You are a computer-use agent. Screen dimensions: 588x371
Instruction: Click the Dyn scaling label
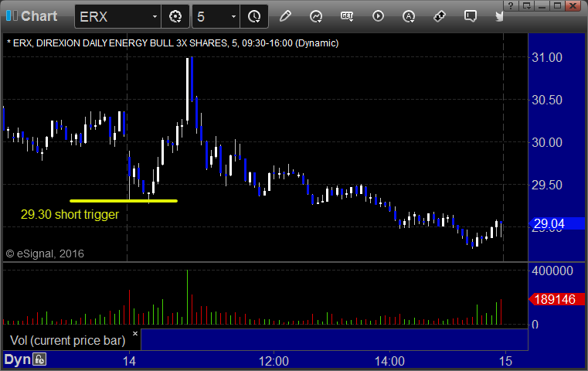pyautogui.click(x=17, y=359)
